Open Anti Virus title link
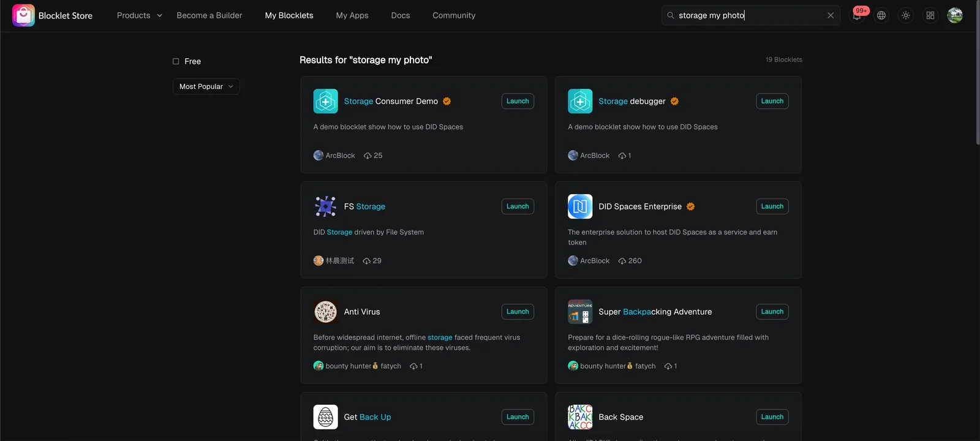Screen dimensions: 980x441 pos(362,312)
